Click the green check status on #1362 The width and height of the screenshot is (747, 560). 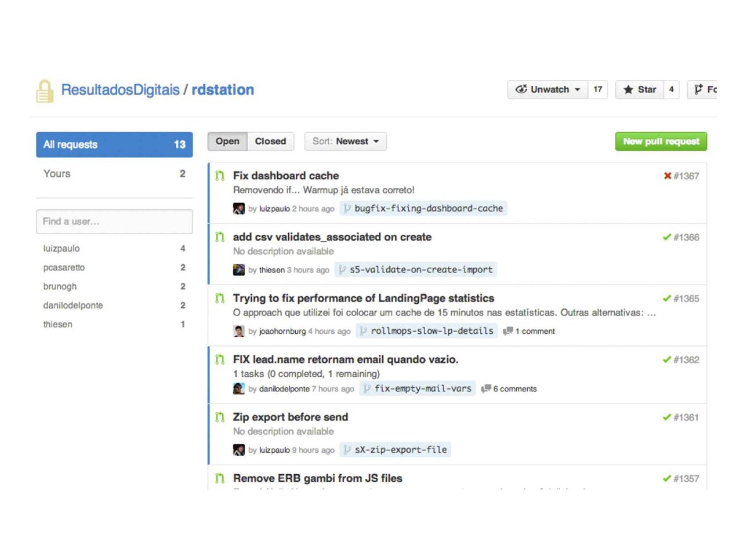pos(667,359)
